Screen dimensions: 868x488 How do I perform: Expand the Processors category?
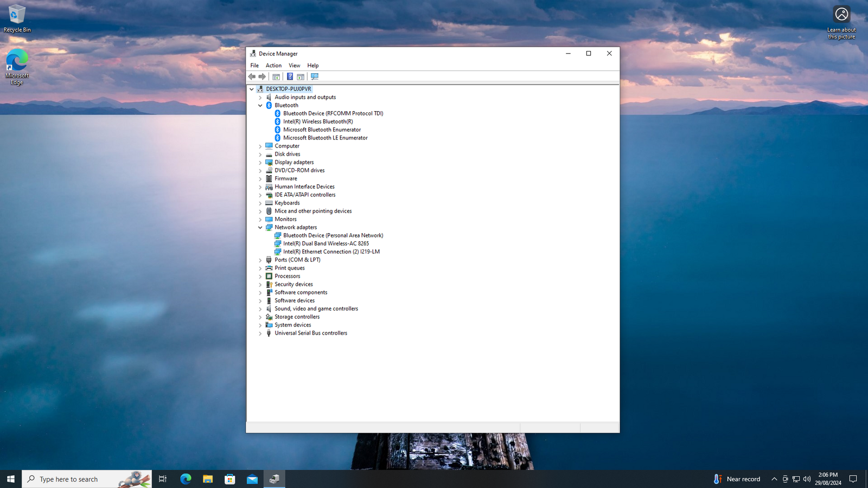pyautogui.click(x=260, y=277)
